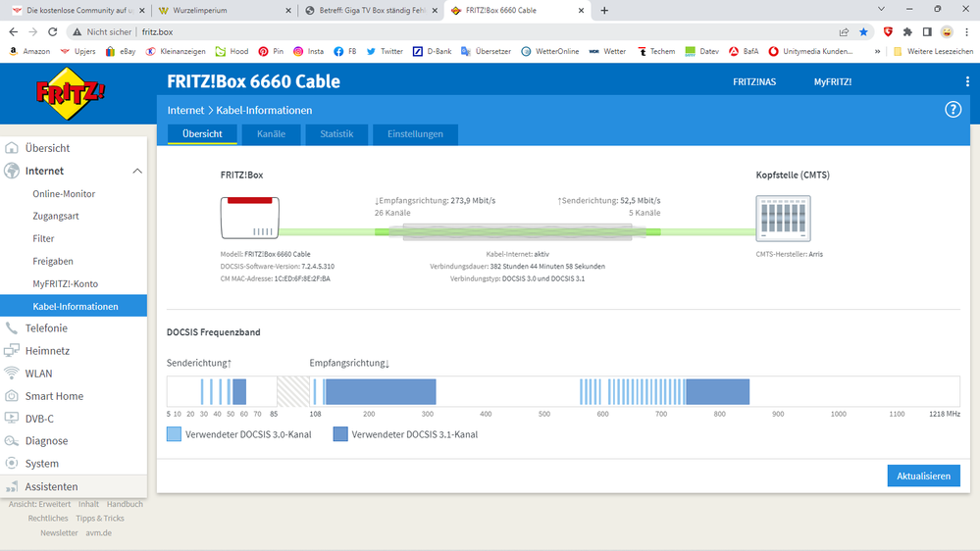Click the Inhalt footer link
This screenshot has height=551, width=980.
(88, 504)
